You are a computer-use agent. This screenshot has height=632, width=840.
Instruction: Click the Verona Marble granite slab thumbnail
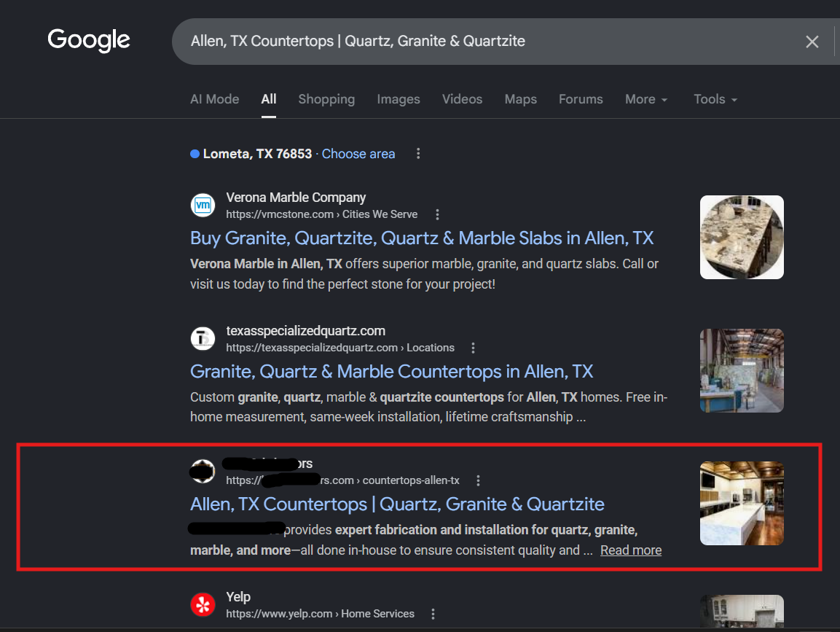click(x=742, y=237)
